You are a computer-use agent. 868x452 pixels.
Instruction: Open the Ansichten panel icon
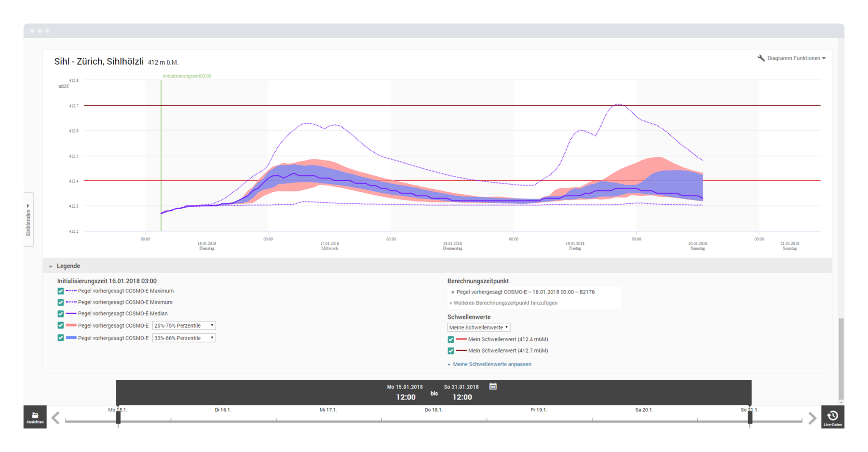click(x=35, y=417)
